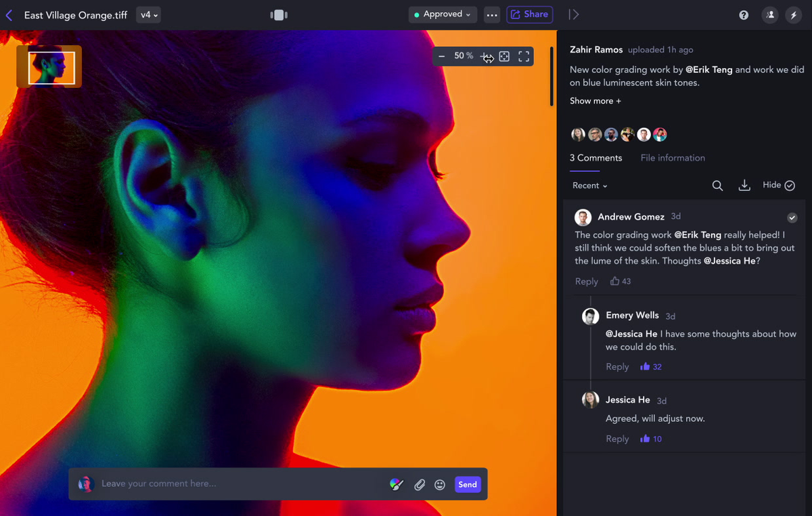
Task: Open the annotation drawing tool in comment bar
Action: [396, 484]
